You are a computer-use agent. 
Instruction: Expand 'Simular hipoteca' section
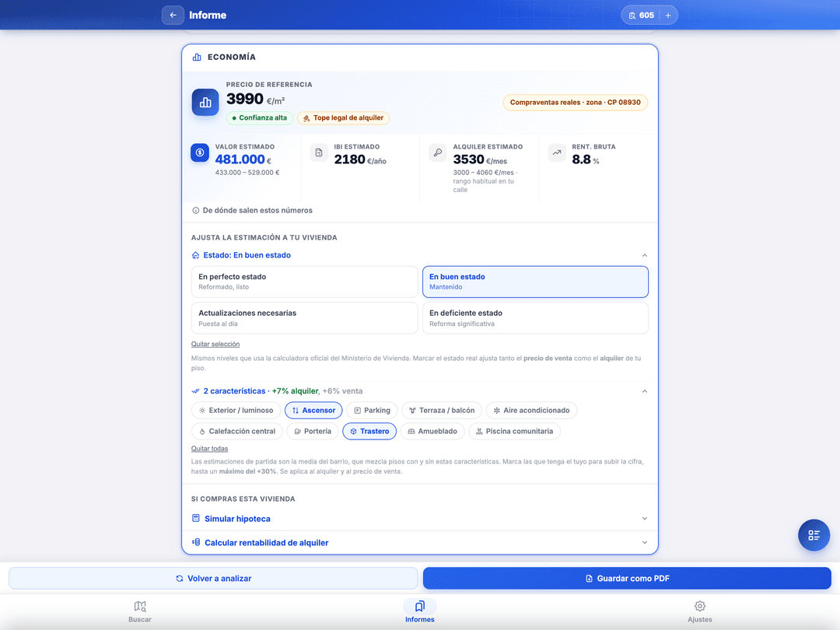click(420, 519)
